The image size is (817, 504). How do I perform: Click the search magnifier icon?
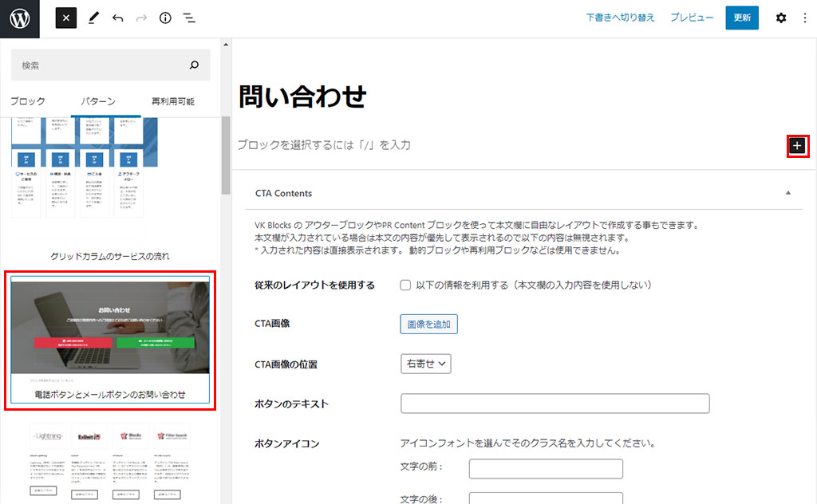[194, 65]
